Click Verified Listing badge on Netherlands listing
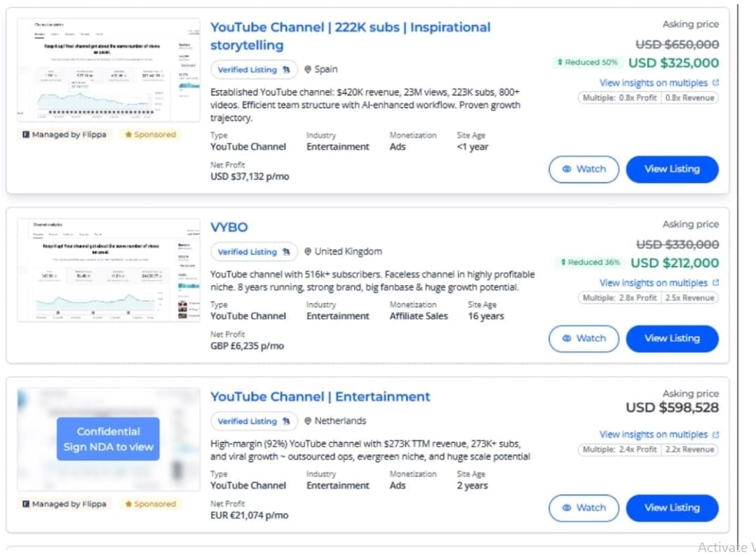 tap(254, 422)
